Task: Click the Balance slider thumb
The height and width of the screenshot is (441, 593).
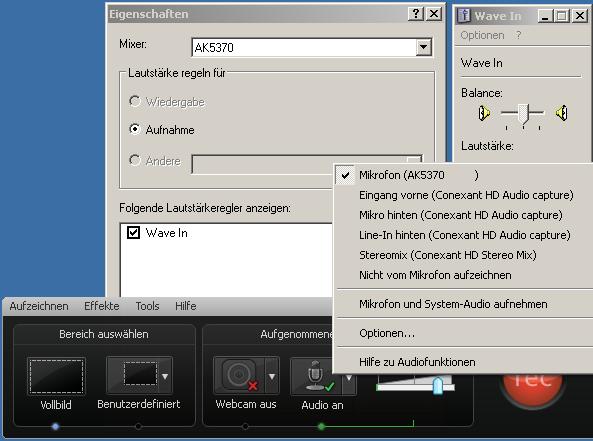Action: point(523,113)
